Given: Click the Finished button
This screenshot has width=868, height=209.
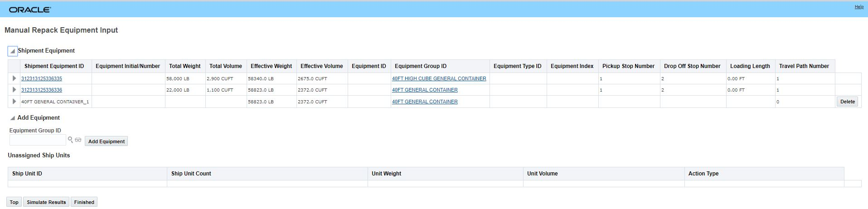Looking at the screenshot, I should [x=84, y=202].
